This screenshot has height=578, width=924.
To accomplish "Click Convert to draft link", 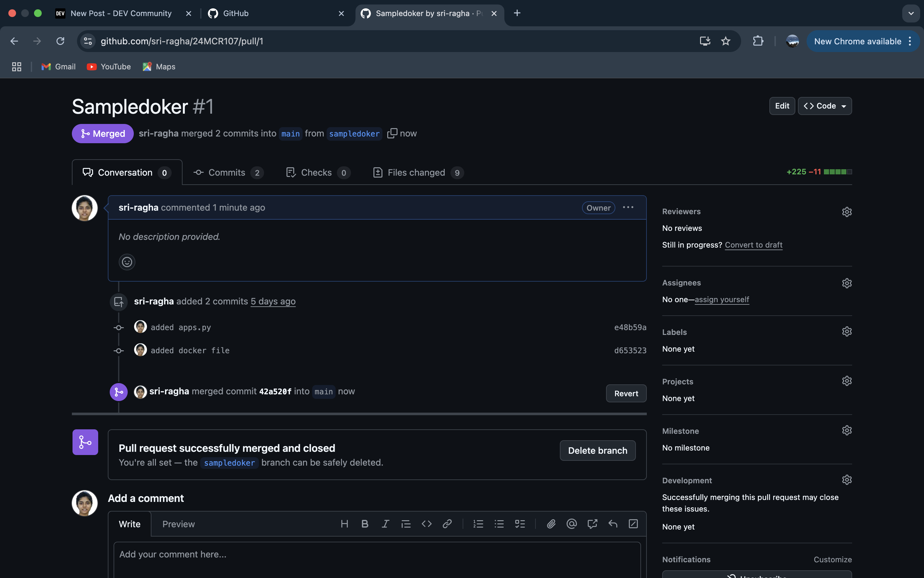I will (753, 245).
